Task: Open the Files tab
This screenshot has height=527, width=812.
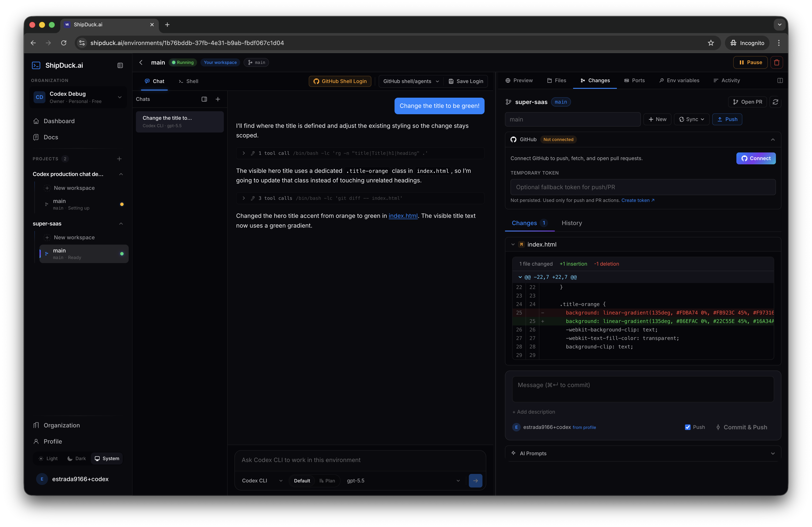Action: pos(556,80)
